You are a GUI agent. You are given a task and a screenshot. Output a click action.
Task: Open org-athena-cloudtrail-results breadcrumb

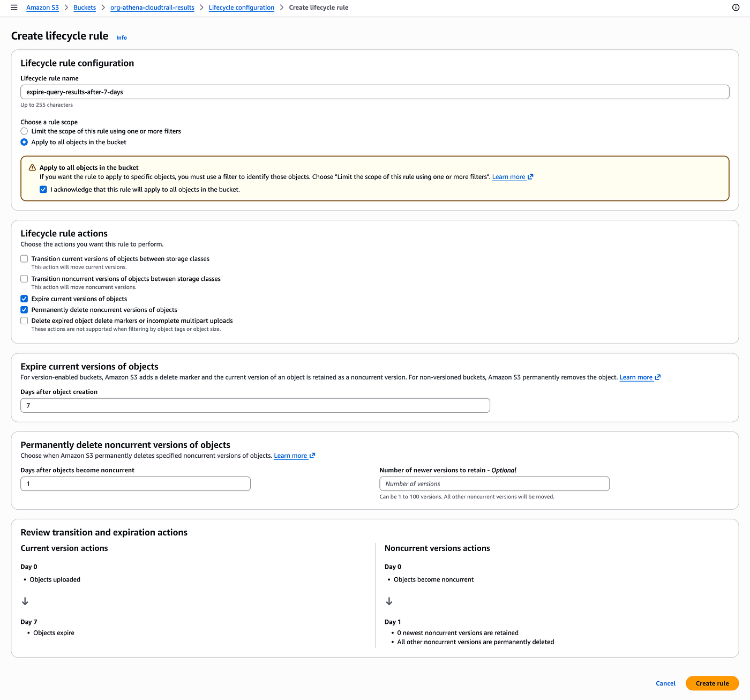pyautogui.click(x=152, y=8)
